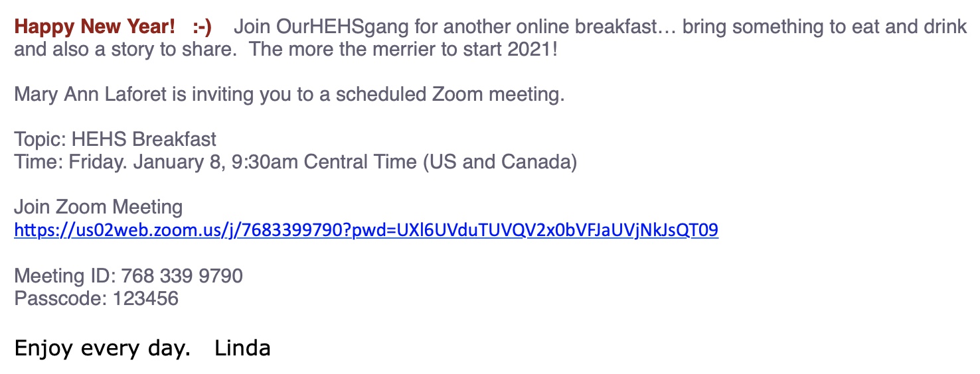Click the signature name "Linda"
This screenshot has height=374, width=980.
pos(242,348)
